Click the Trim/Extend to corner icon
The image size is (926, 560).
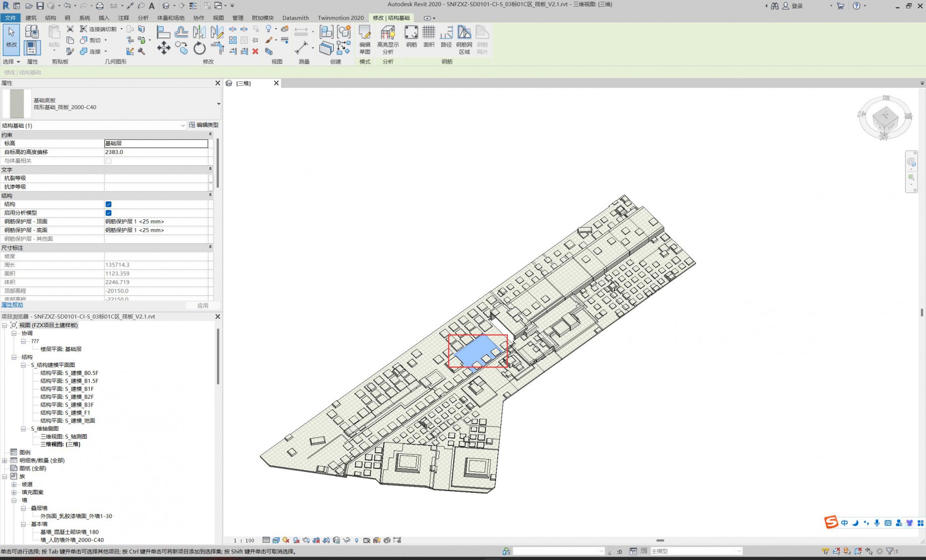(x=217, y=48)
